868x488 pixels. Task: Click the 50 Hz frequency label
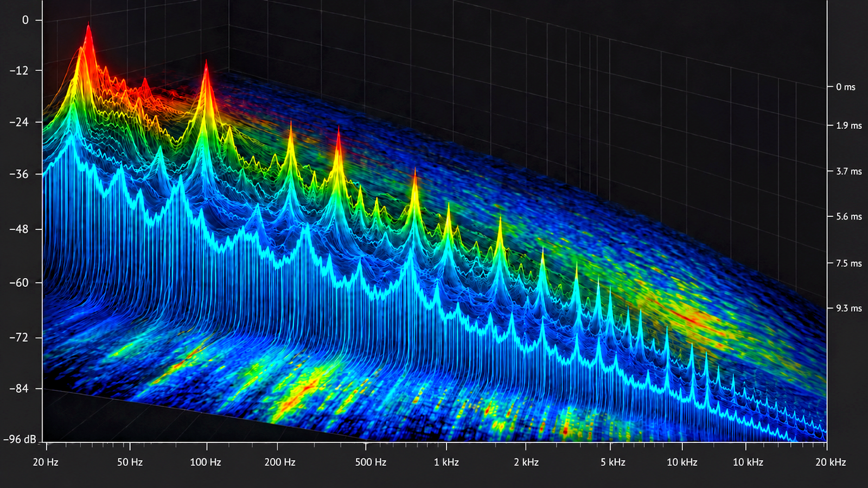tap(130, 462)
